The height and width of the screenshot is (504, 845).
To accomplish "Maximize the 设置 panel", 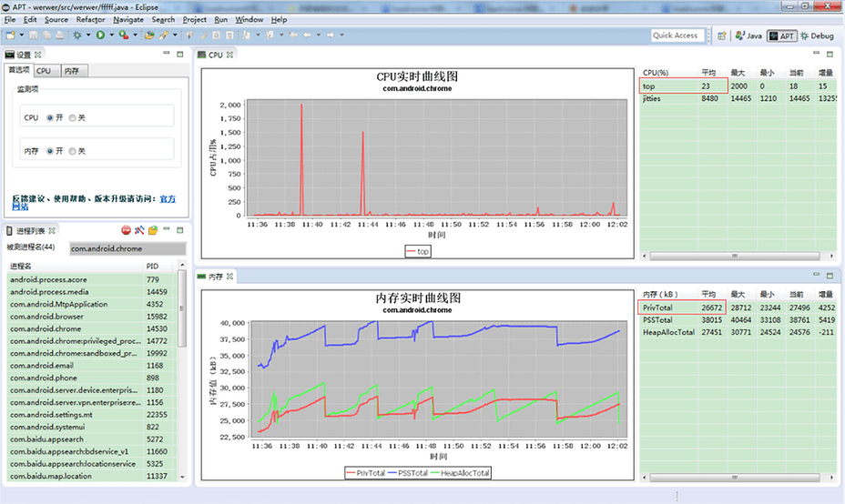I will point(180,54).
